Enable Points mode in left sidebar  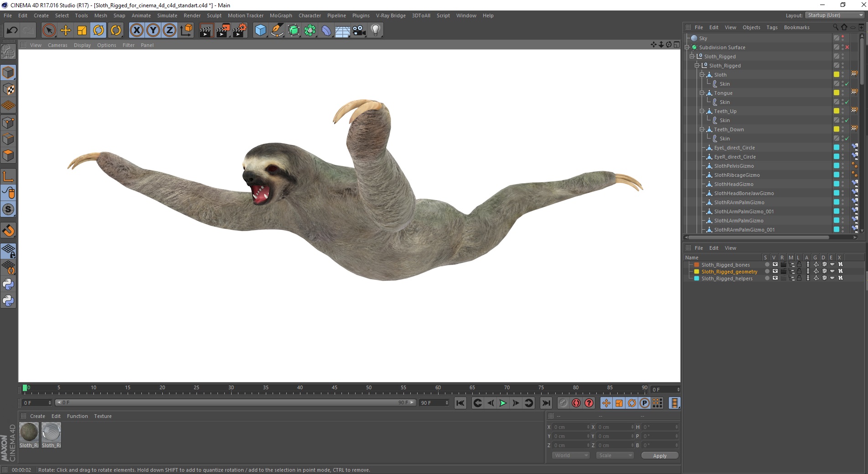point(8,123)
